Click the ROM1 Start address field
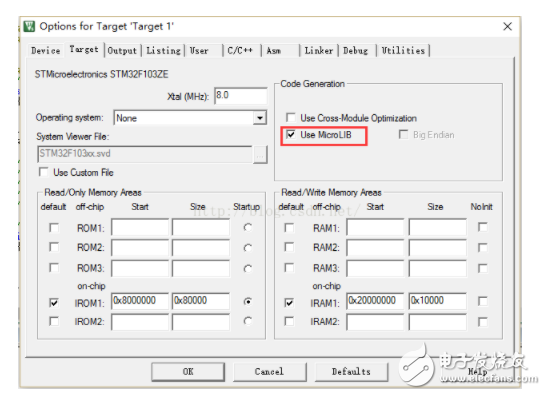This screenshot has width=546, height=395. coord(140,227)
